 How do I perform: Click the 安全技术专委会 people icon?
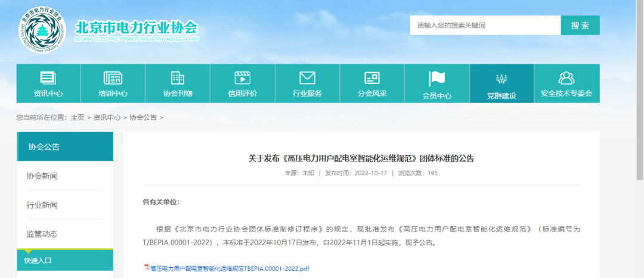tap(566, 78)
